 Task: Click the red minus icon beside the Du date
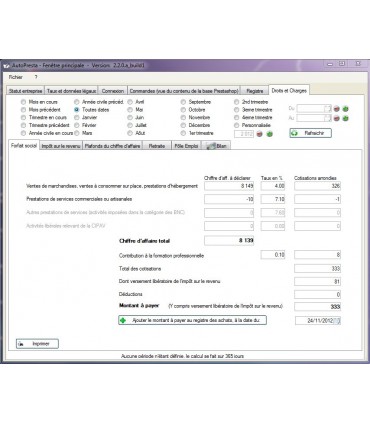coord(337,109)
